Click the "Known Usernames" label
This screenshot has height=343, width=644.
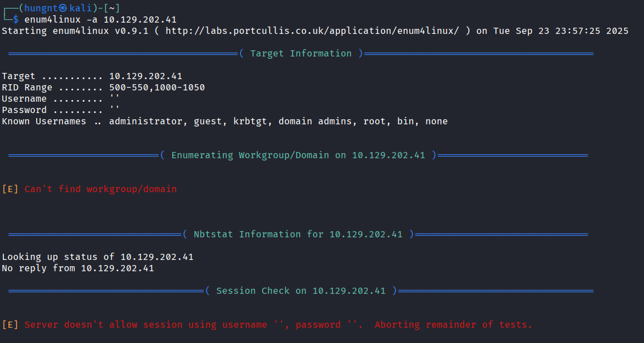[x=44, y=121]
